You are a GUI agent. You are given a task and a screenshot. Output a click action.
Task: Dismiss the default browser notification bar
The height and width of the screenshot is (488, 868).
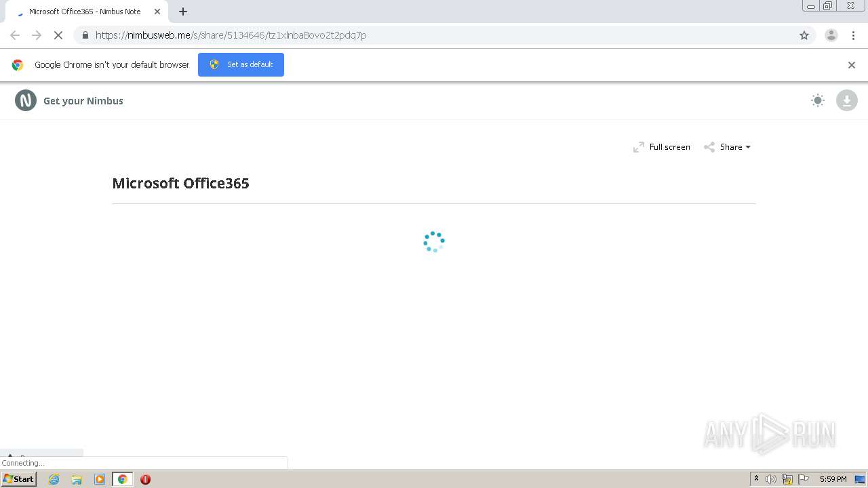(x=852, y=65)
